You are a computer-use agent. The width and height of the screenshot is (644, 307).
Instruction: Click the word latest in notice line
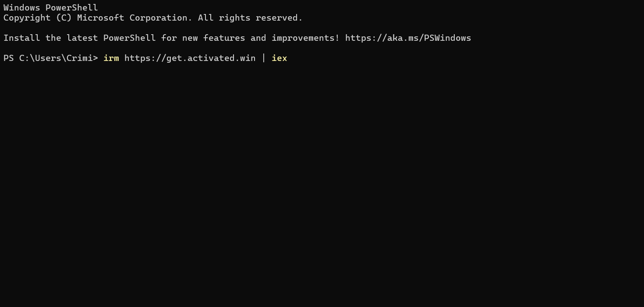click(82, 38)
